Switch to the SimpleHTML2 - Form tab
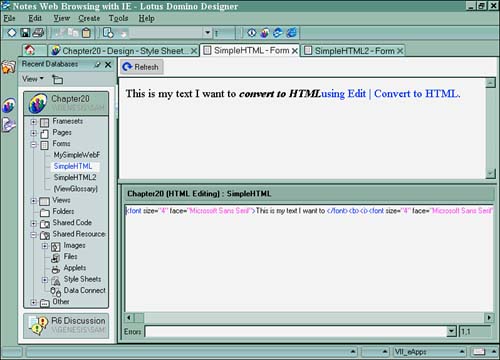Screen dimensions: 500x360 pos(353,51)
